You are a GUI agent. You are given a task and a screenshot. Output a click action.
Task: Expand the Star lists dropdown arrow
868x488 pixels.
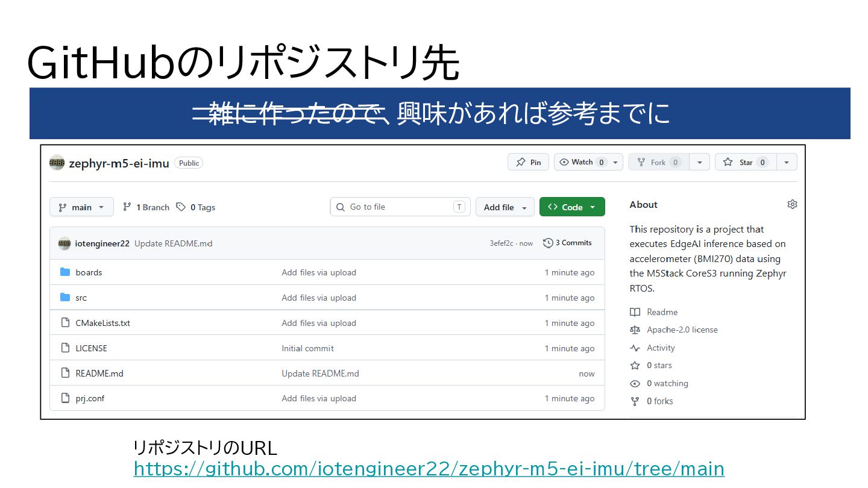tap(787, 162)
